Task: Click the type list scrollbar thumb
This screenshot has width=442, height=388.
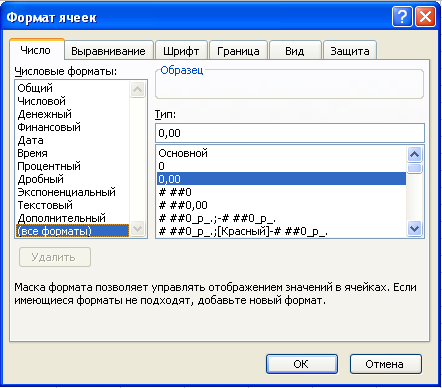Action: pos(414,168)
